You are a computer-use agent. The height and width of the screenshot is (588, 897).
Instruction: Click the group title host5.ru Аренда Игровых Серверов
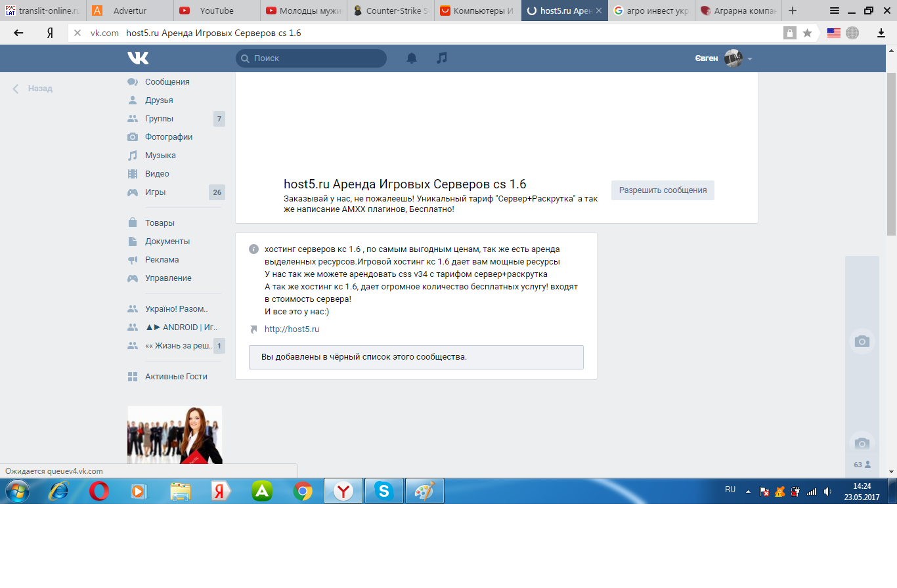(405, 184)
